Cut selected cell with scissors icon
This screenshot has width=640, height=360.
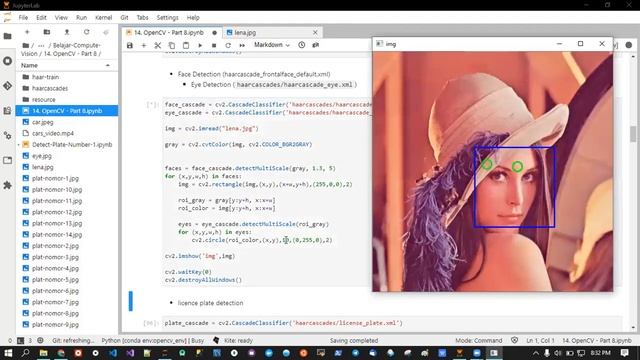158,45
